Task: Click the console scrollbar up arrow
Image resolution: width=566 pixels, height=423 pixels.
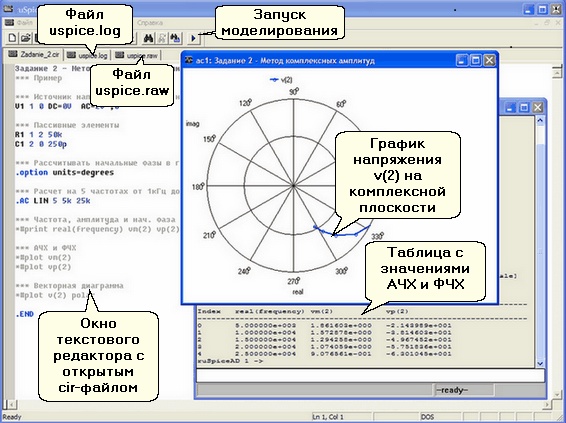Action: [540, 121]
